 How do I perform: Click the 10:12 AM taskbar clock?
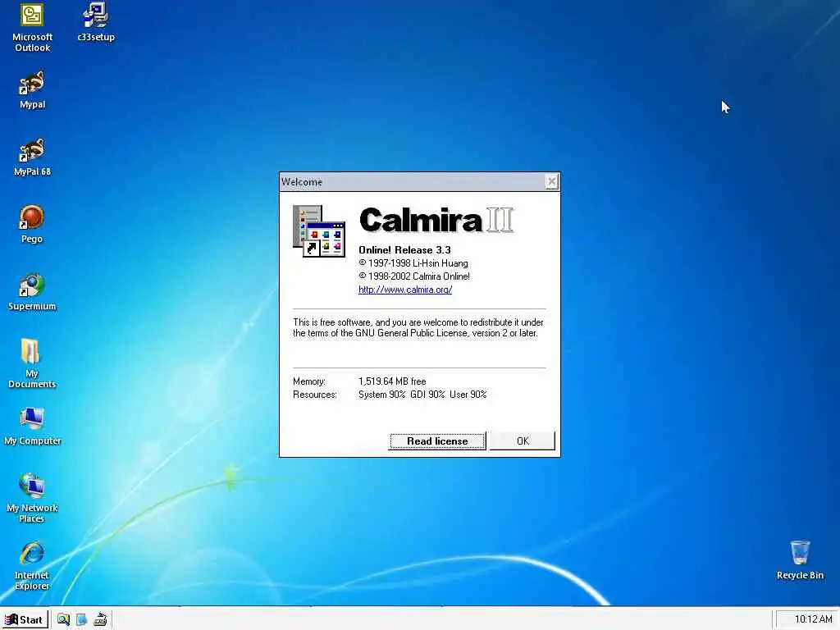pyautogui.click(x=812, y=619)
